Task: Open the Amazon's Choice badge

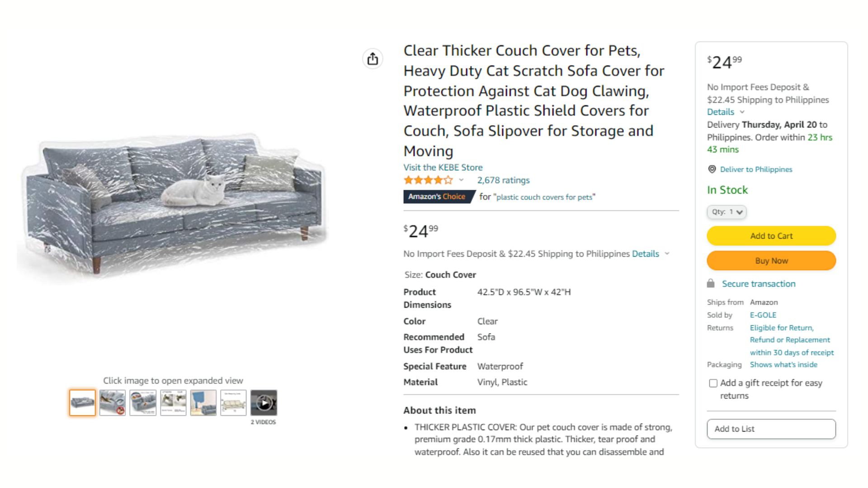Action: pos(437,197)
